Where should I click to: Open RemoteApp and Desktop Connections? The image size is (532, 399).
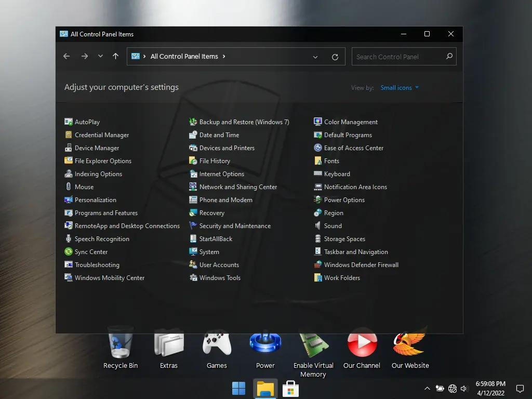122,225
